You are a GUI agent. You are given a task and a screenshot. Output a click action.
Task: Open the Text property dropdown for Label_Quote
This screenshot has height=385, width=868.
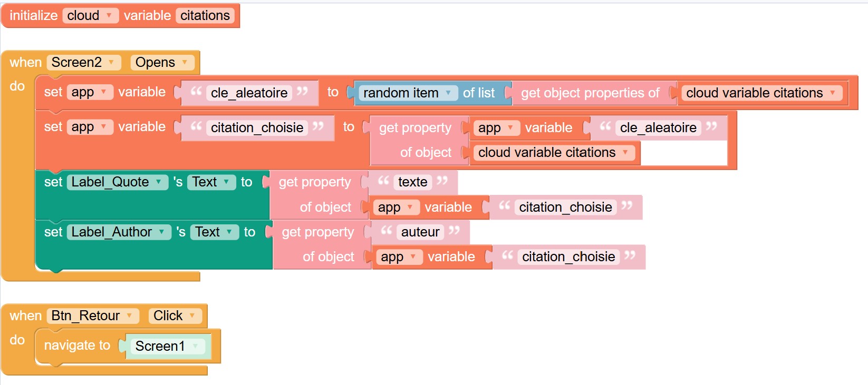[226, 182]
